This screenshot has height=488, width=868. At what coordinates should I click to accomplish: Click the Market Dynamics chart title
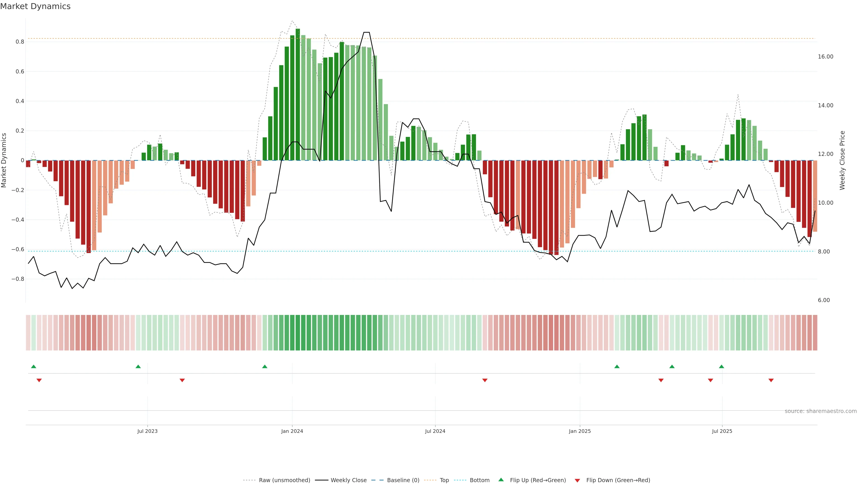35,6
